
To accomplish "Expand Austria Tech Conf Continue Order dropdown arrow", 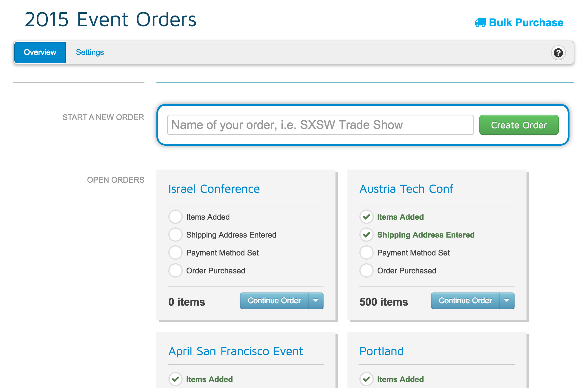I will pos(507,301).
